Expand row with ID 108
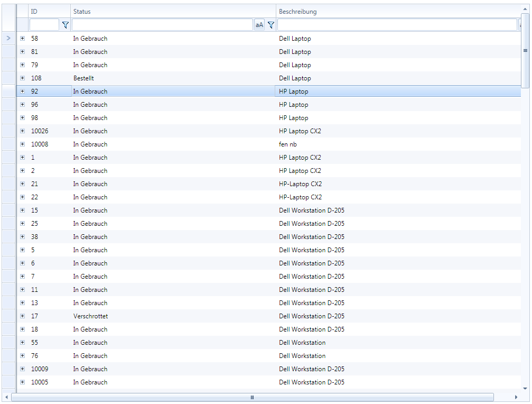The height and width of the screenshot is (404, 532). (x=22, y=78)
